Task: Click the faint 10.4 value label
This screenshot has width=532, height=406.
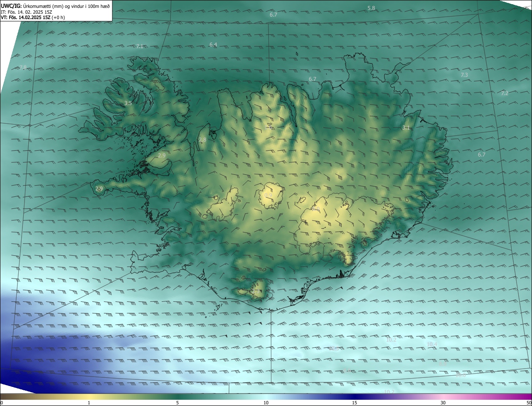Action: tap(432, 345)
